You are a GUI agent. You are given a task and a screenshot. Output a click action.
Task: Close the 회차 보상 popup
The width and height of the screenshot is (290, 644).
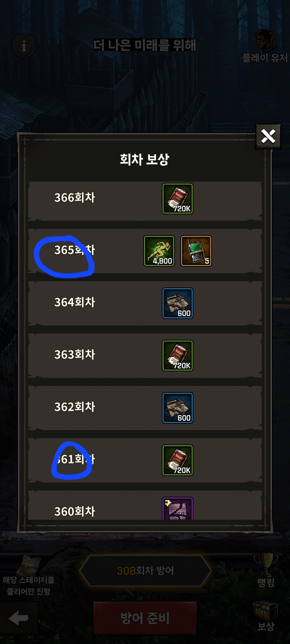pos(268,136)
